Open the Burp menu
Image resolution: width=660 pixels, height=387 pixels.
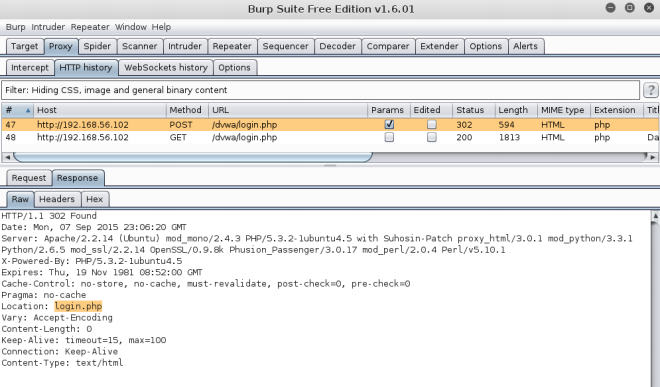point(16,27)
